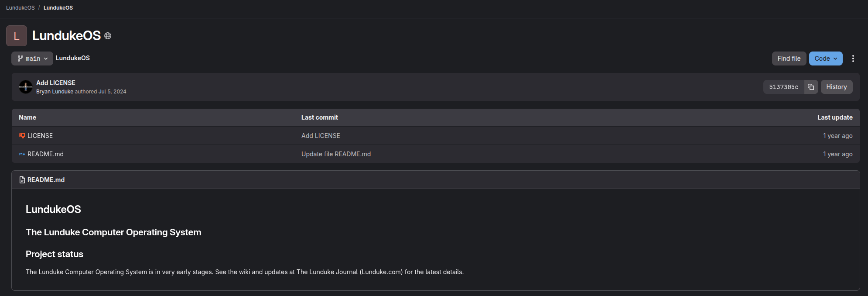This screenshot has width=868, height=296.
Task: Copy the commit SHA with clipboard icon
Action: [x=810, y=87]
